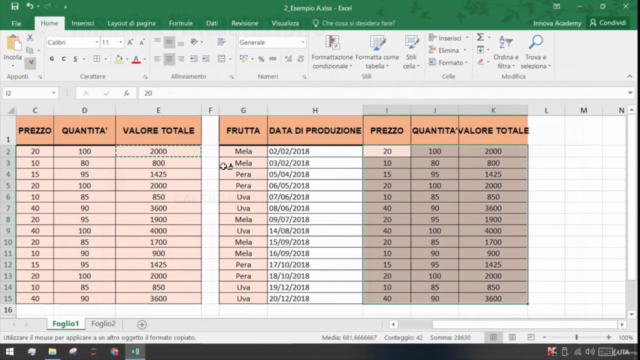Switch to the Revisione tab
Screen dimensions: 640x360
[x=245, y=23]
